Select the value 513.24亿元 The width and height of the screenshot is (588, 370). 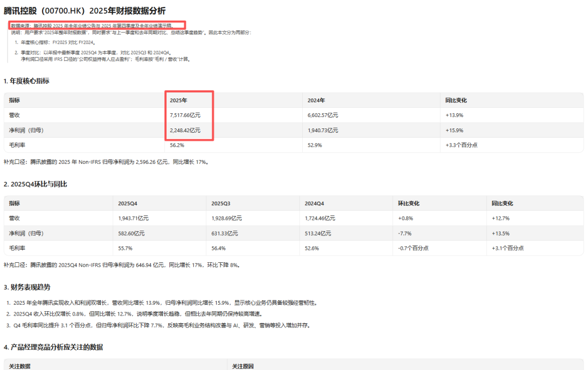(318, 233)
